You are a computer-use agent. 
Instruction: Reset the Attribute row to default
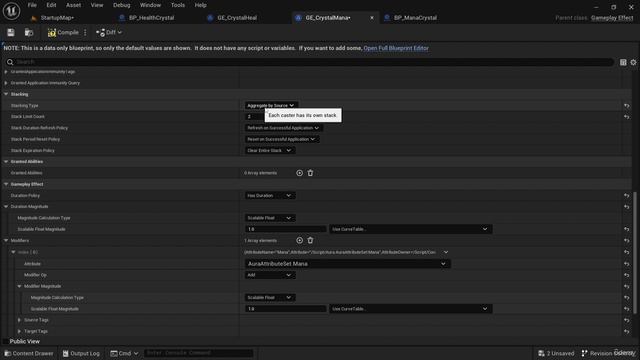coord(627,264)
